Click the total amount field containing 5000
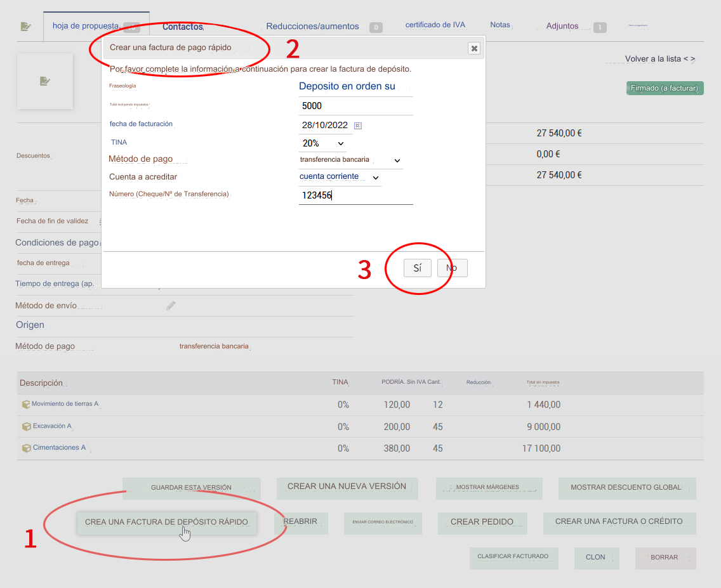The height and width of the screenshot is (588, 721). pos(356,106)
